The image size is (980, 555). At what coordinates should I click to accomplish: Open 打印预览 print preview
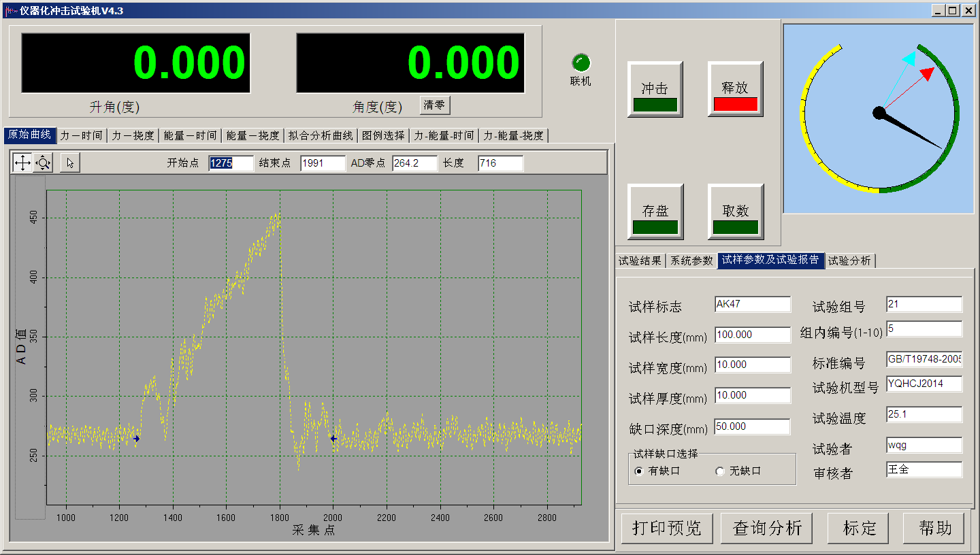tap(666, 528)
